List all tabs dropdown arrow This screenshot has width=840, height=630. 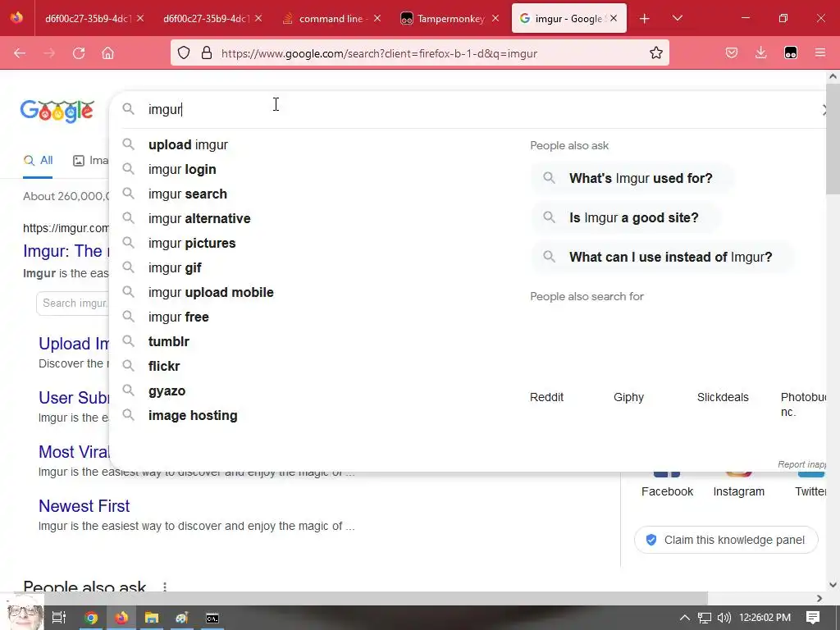(677, 19)
